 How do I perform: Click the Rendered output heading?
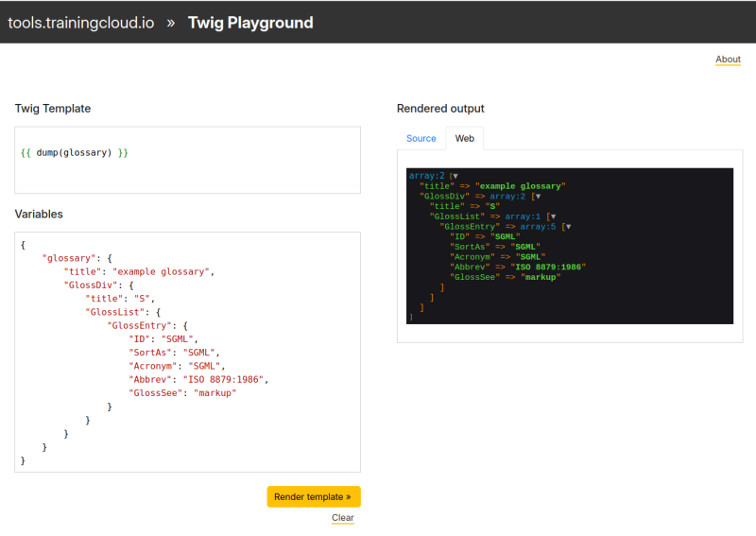(x=440, y=109)
